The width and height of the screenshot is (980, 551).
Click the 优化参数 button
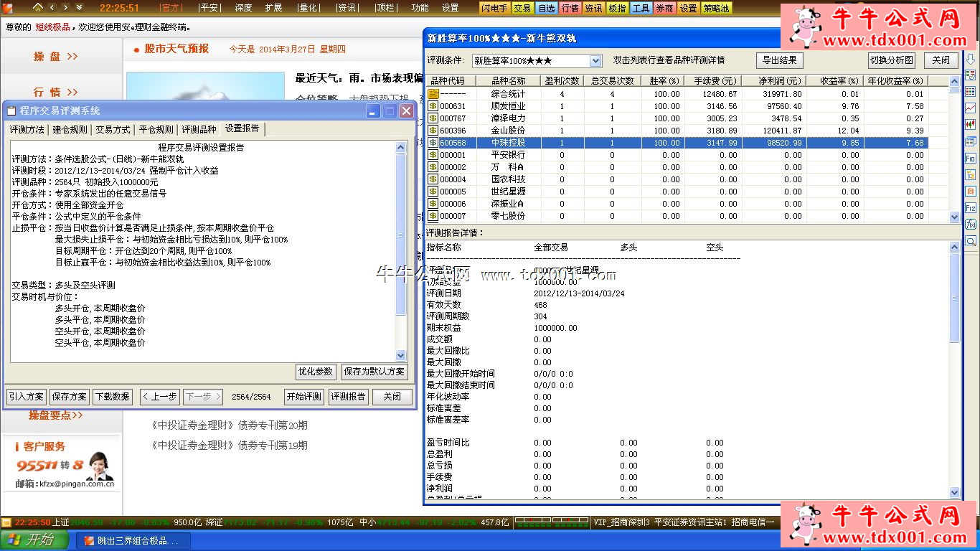point(316,372)
